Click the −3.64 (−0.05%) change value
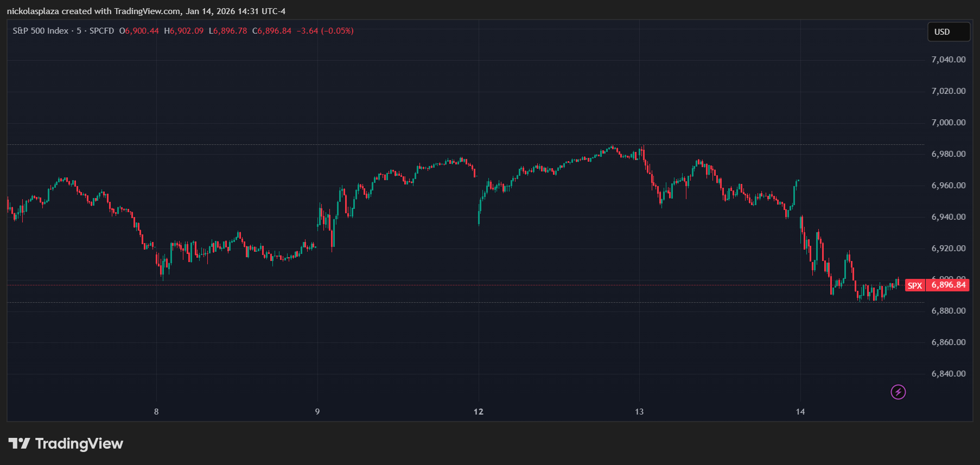This screenshot has height=465, width=980. pos(325,31)
